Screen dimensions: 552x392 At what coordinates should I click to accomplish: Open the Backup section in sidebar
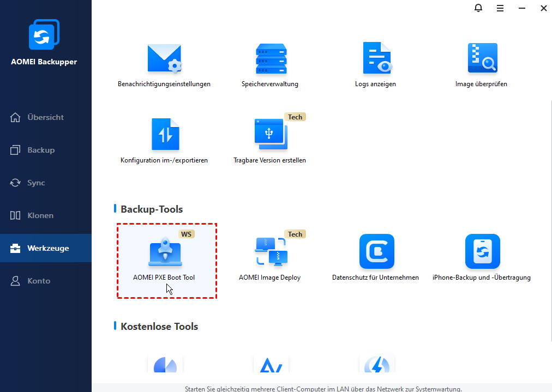click(x=46, y=150)
